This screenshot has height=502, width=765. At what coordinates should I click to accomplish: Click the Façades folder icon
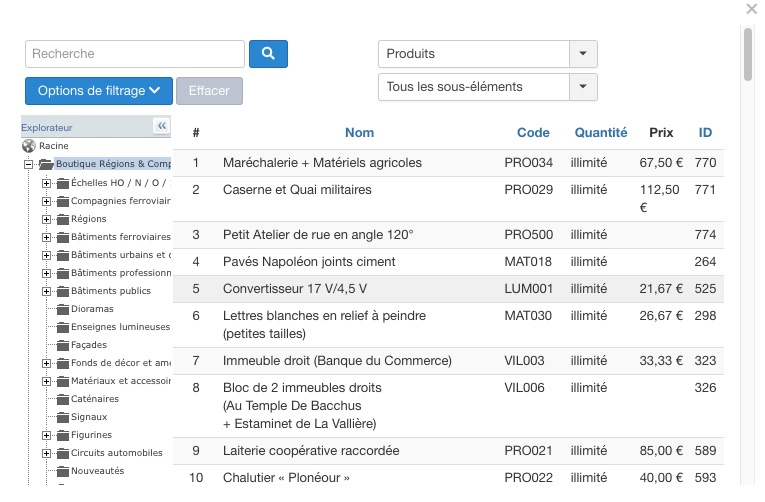click(62, 345)
